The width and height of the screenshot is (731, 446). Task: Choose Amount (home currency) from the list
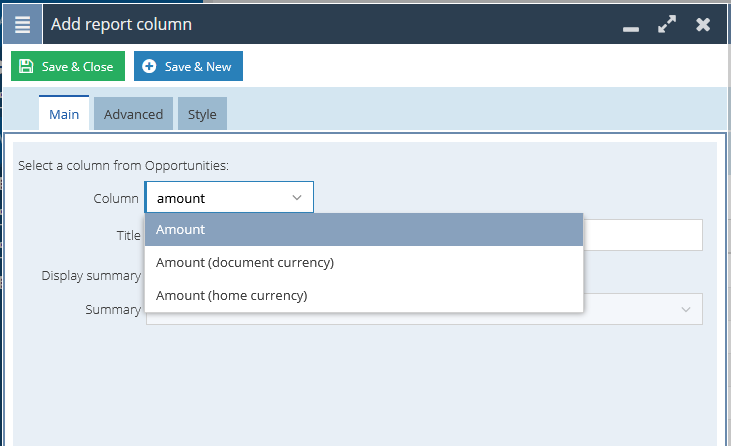364,295
